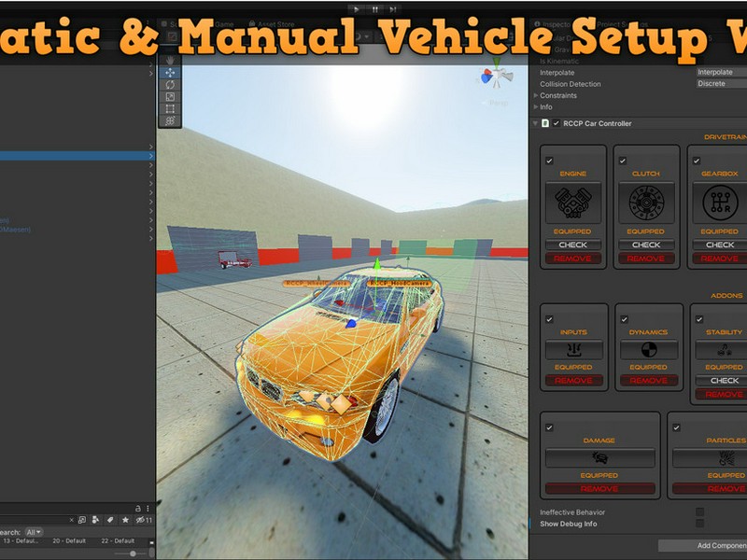Collapse the RCCP Car Controller component
Image resolution: width=747 pixels, height=560 pixels.
[x=535, y=123]
